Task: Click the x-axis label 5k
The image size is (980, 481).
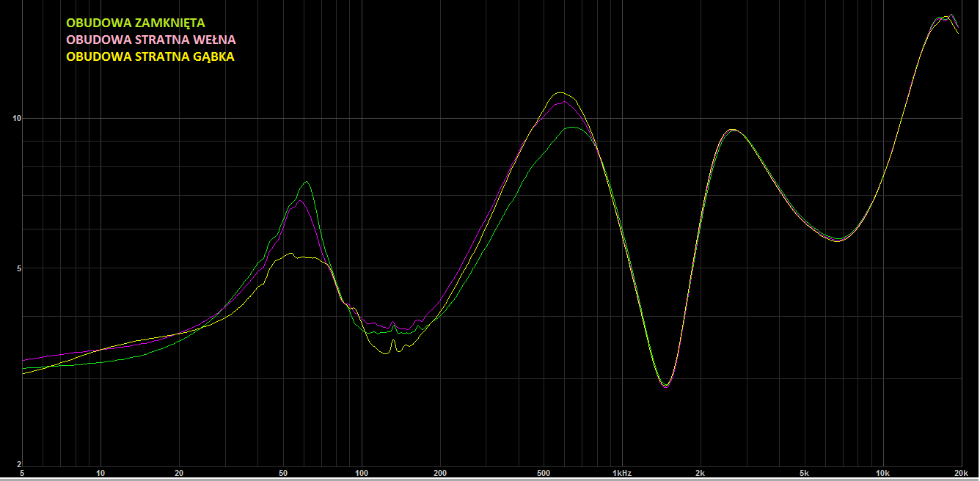Action: (x=805, y=474)
